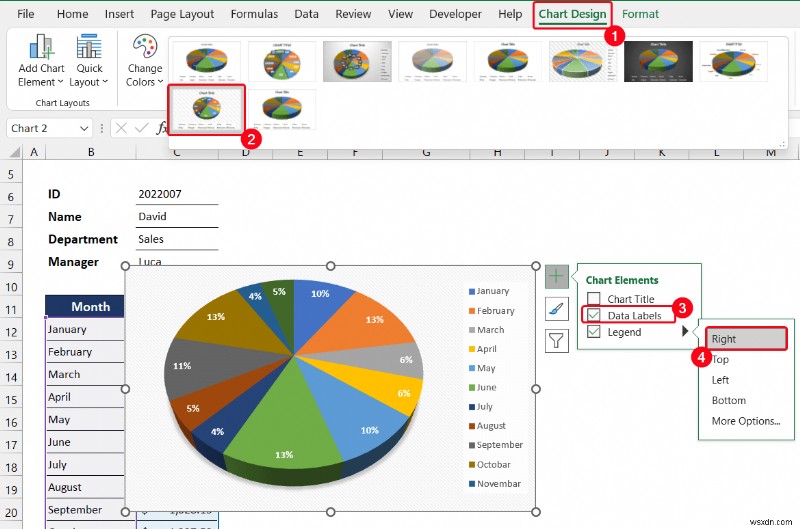Open the Name Box dropdown arrow
This screenshot has height=529, width=800.
pos(84,129)
